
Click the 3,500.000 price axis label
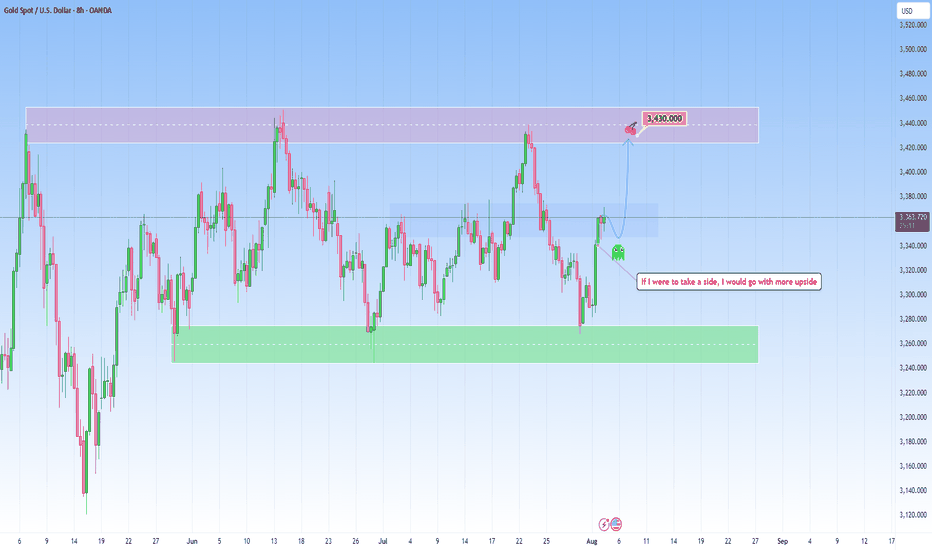click(913, 49)
